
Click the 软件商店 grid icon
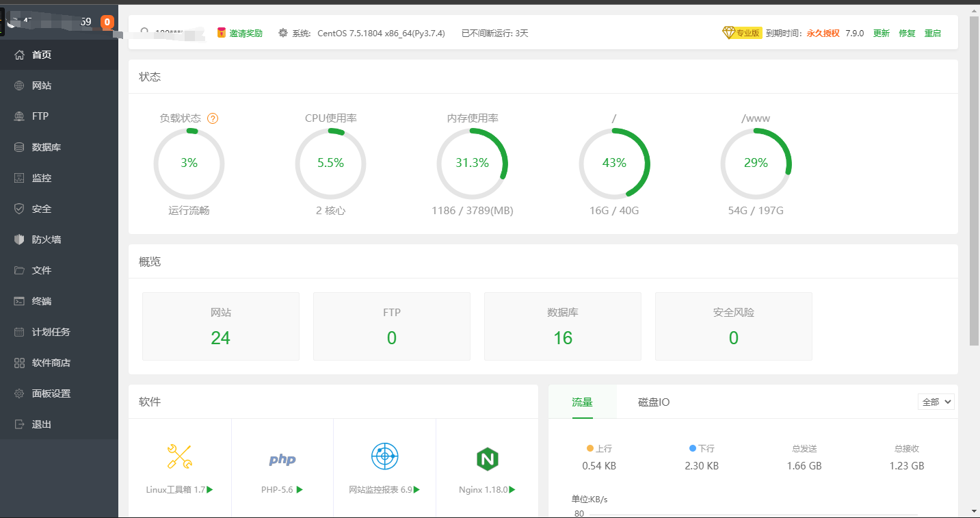coord(19,363)
